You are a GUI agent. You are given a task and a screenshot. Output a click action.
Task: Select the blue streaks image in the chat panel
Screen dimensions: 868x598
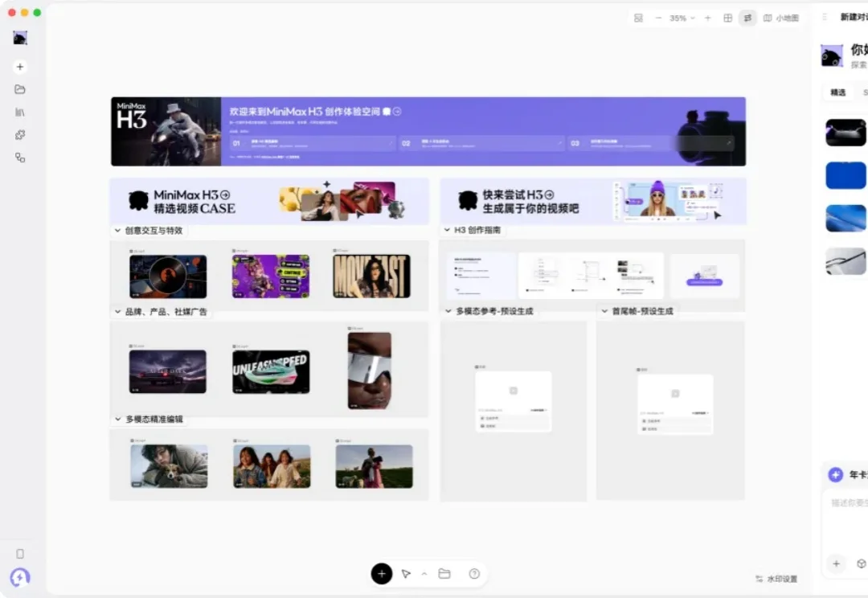tap(845, 218)
